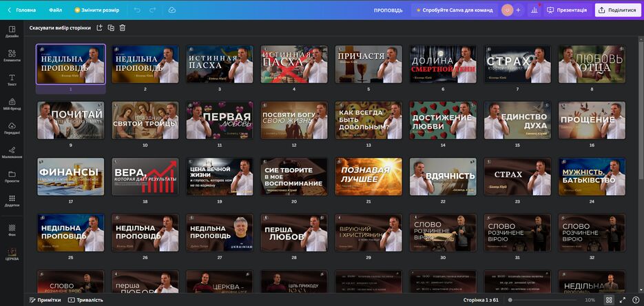Select page 29 thumbnail ВІРУЮЧИЙ І ХРИСТИЯНИН

coord(368,232)
